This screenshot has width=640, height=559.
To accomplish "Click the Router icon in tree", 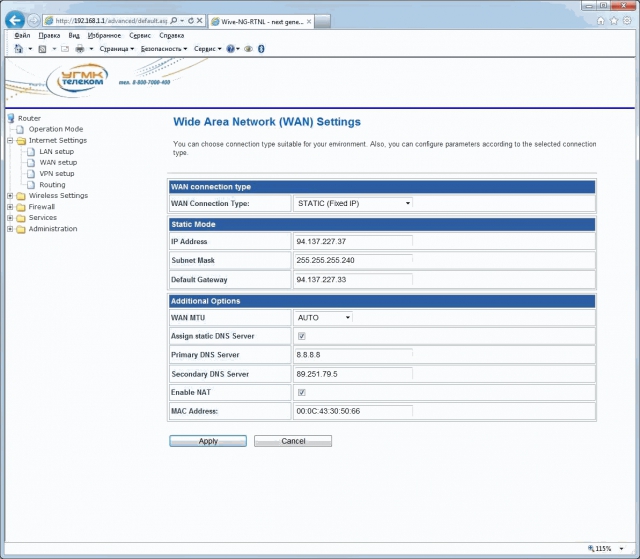I will point(11,118).
